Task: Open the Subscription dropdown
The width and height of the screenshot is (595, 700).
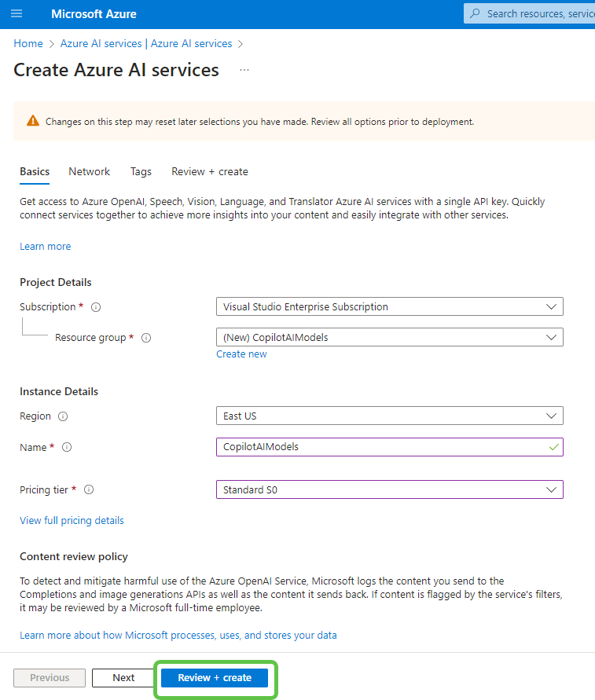Action: click(x=550, y=306)
